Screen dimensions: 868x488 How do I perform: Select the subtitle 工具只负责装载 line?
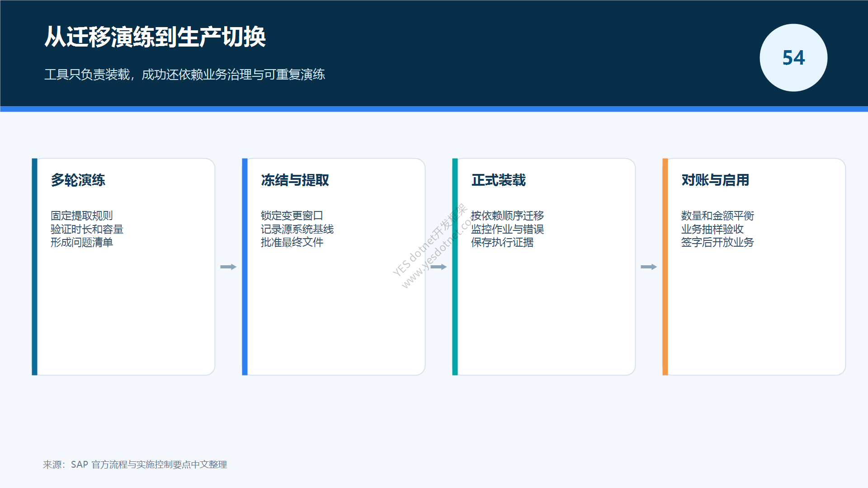click(184, 75)
